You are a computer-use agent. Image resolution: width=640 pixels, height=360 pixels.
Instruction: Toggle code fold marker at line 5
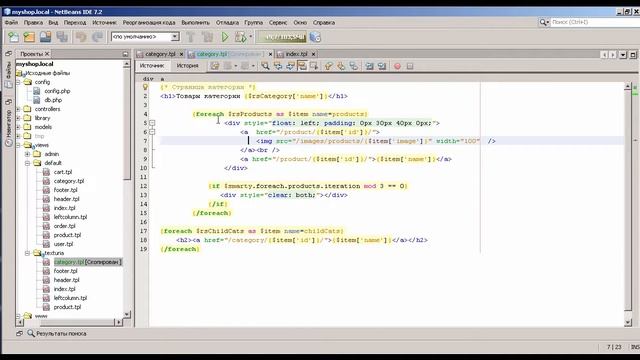(152, 123)
